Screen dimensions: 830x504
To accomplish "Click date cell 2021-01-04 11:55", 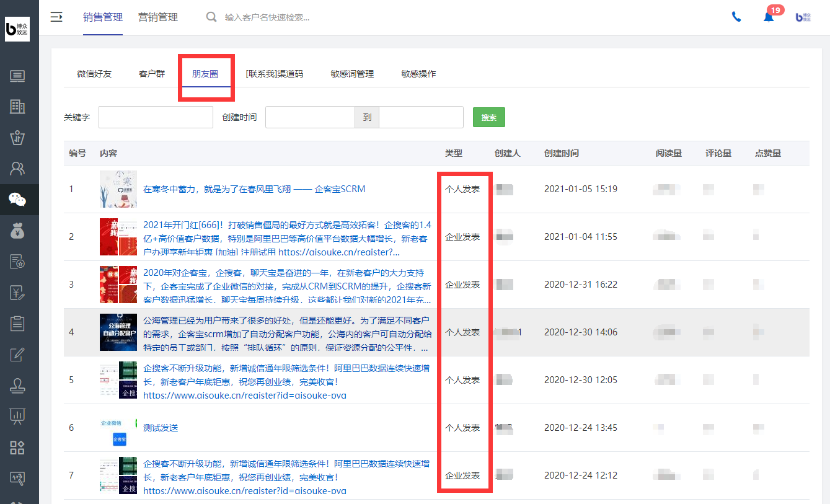I will (581, 237).
